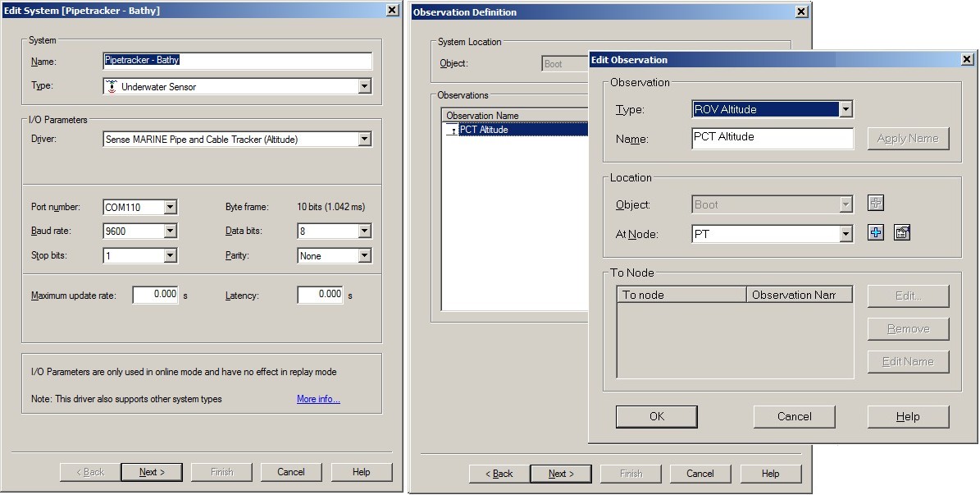Screen dimensions: 980x495
Task: Click greyed plus icon beside Object field
Action: click(876, 203)
